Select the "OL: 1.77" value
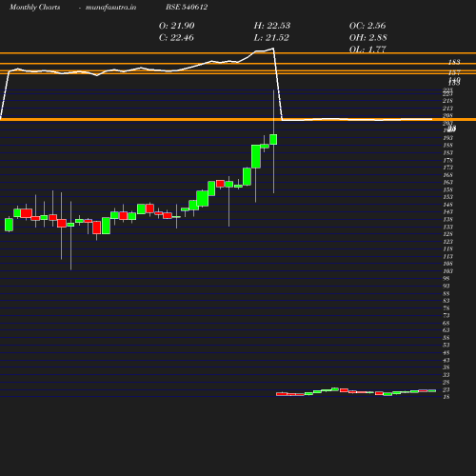Viewport: 476px width, 476px height. pos(367,50)
